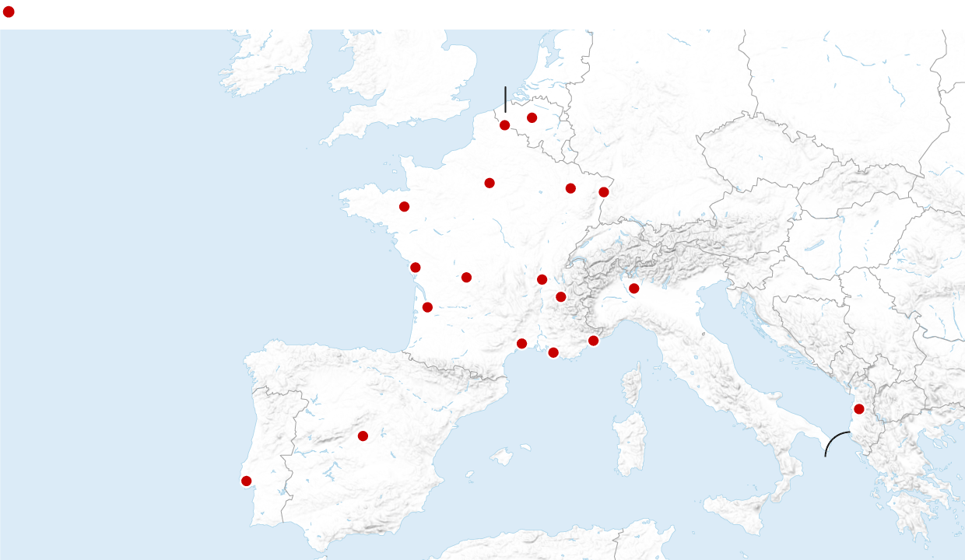Click the red legend dot above the map
This screenshot has height=560, width=965.
9,12
